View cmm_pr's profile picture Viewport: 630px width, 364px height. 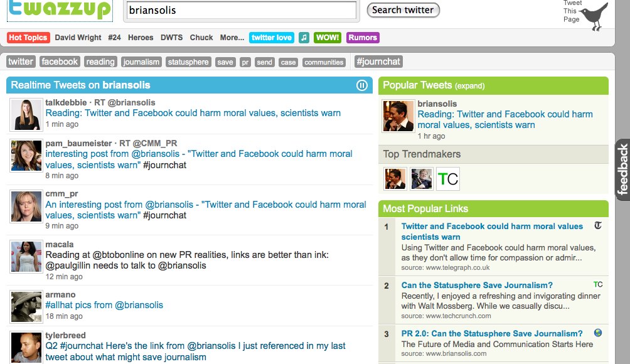point(26,206)
